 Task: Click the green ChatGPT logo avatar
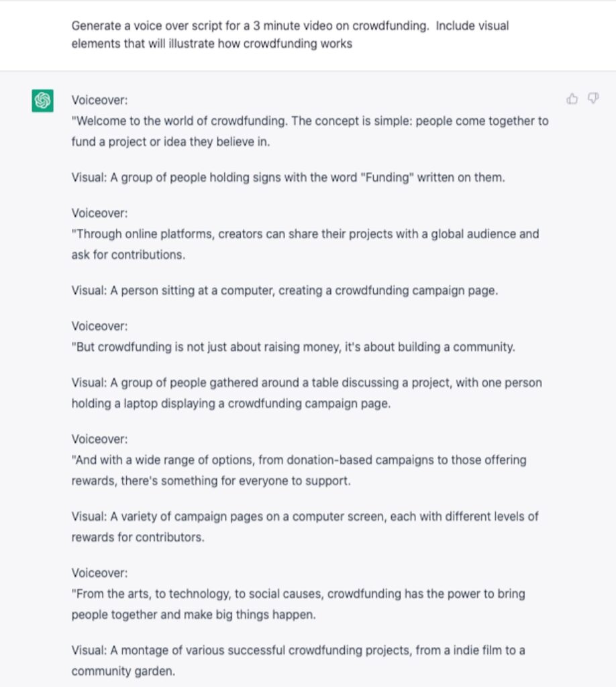tap(43, 101)
